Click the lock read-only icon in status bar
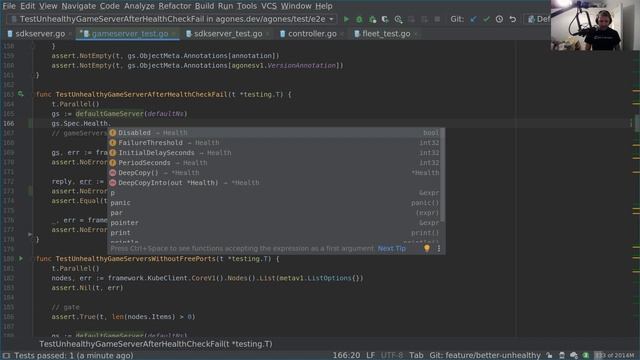The width and height of the screenshot is (640, 360). (549, 356)
